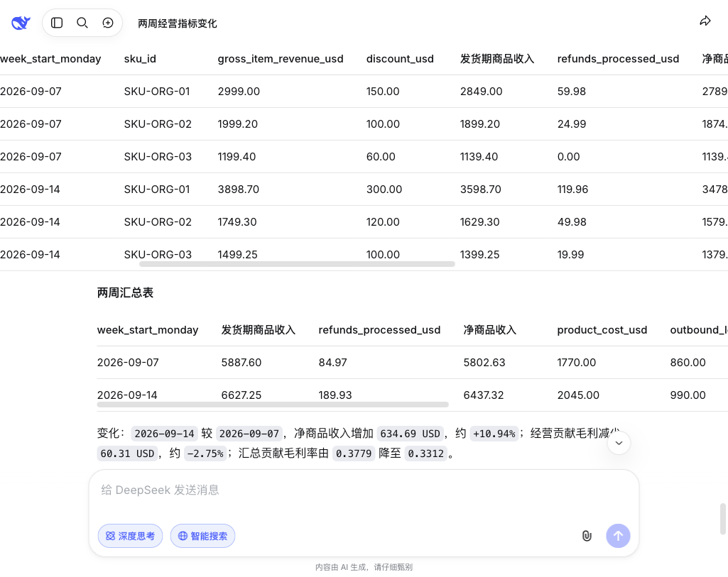Click the page vertical scrollbar thumb
Screen dimensions: 728x577
[x=723, y=519]
